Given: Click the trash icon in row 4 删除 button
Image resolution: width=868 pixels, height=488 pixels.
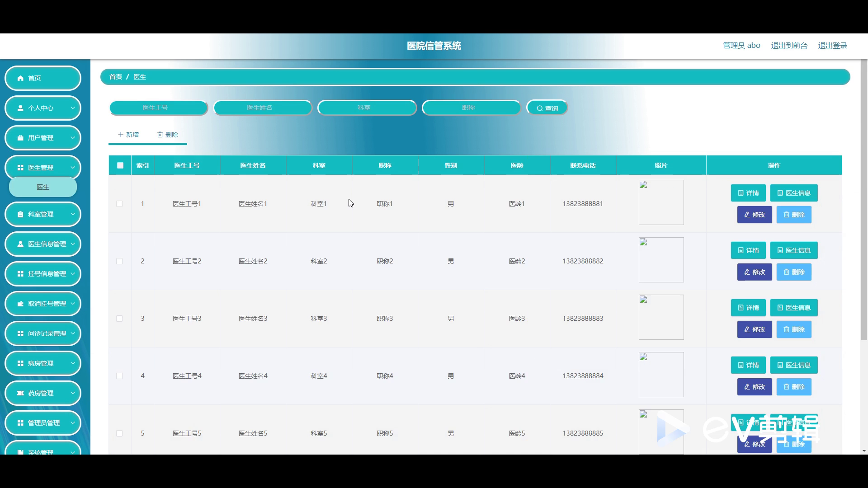Looking at the screenshot, I should point(786,387).
